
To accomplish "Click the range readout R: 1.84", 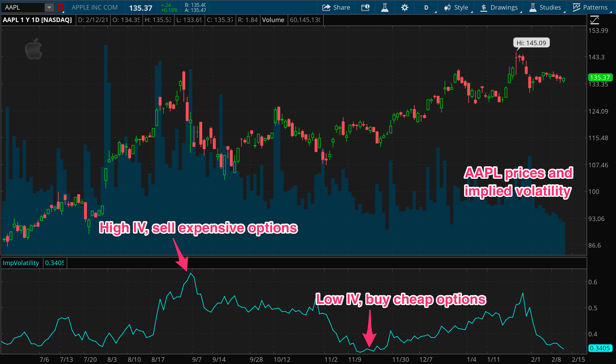I will [x=248, y=20].
